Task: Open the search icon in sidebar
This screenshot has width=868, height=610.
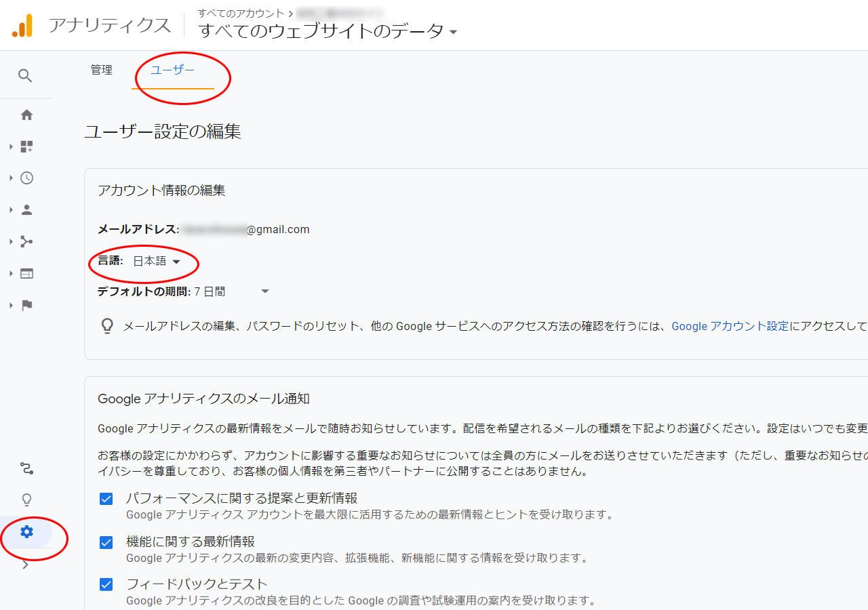Action: [25, 76]
